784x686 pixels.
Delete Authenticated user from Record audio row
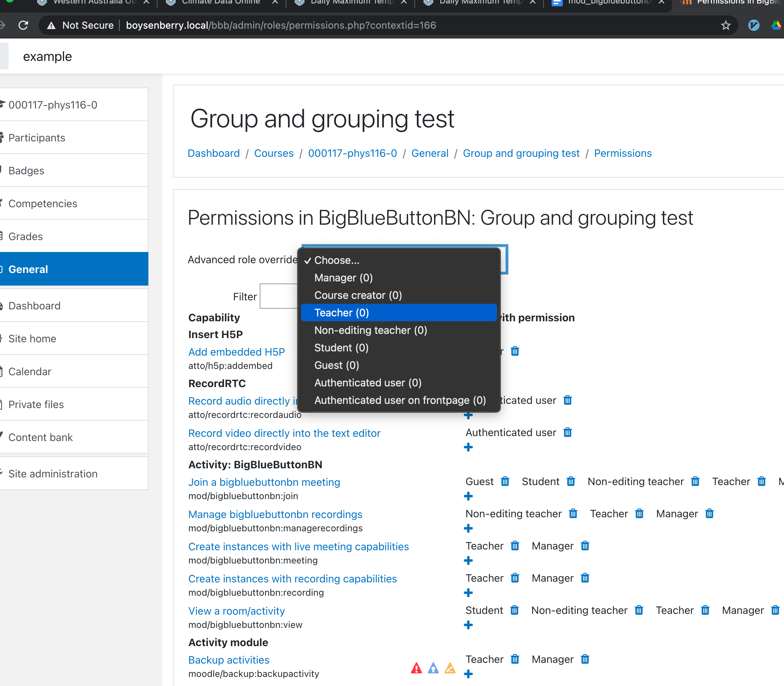click(x=567, y=400)
